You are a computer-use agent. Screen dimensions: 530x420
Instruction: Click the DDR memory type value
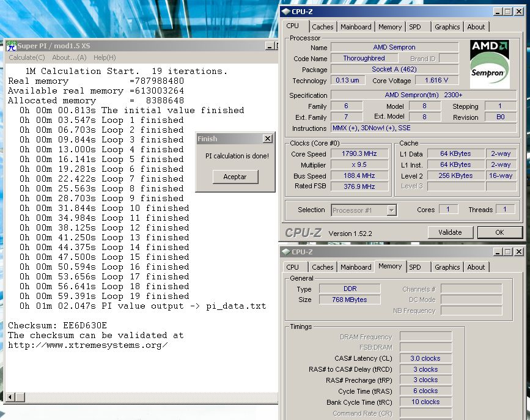(350, 289)
